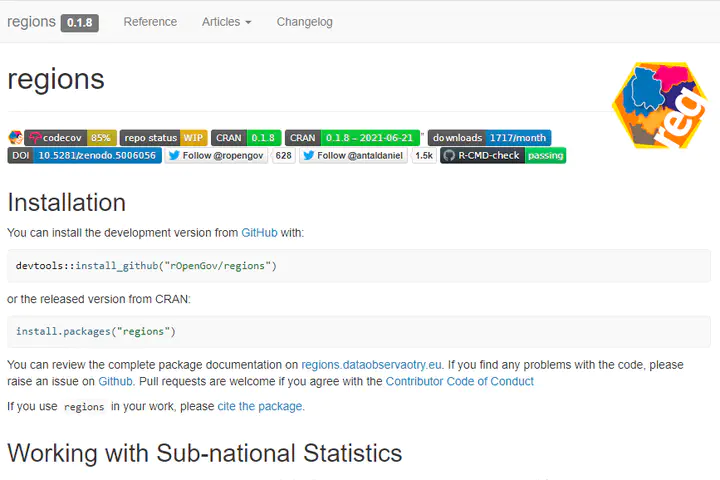The height and width of the screenshot is (480, 720).
Task: Click the regions hexagon logo
Action: [x=658, y=105]
